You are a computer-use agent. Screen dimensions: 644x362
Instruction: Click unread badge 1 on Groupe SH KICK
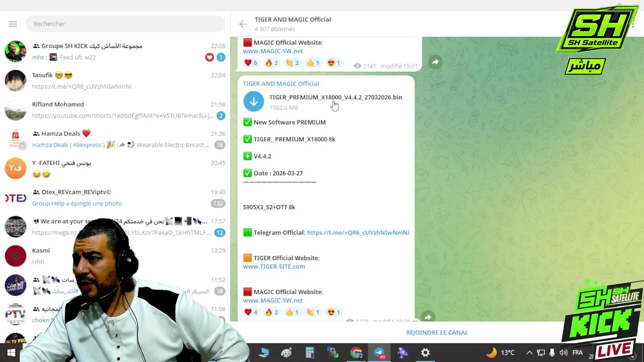(x=220, y=57)
